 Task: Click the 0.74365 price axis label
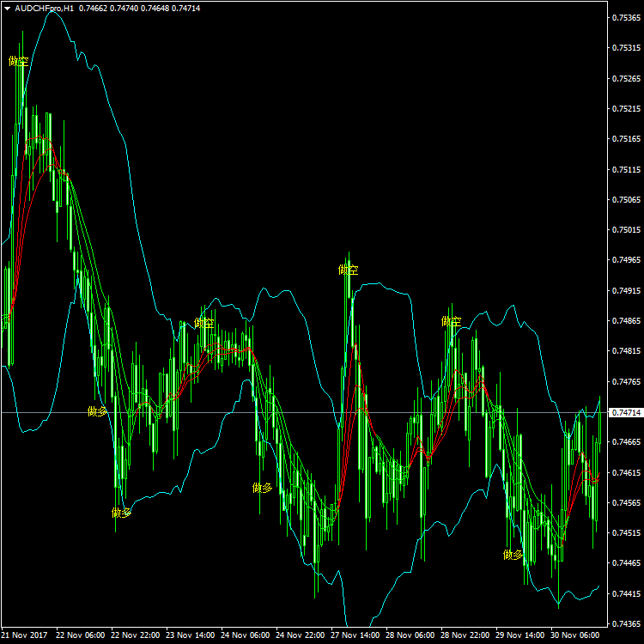[626, 624]
